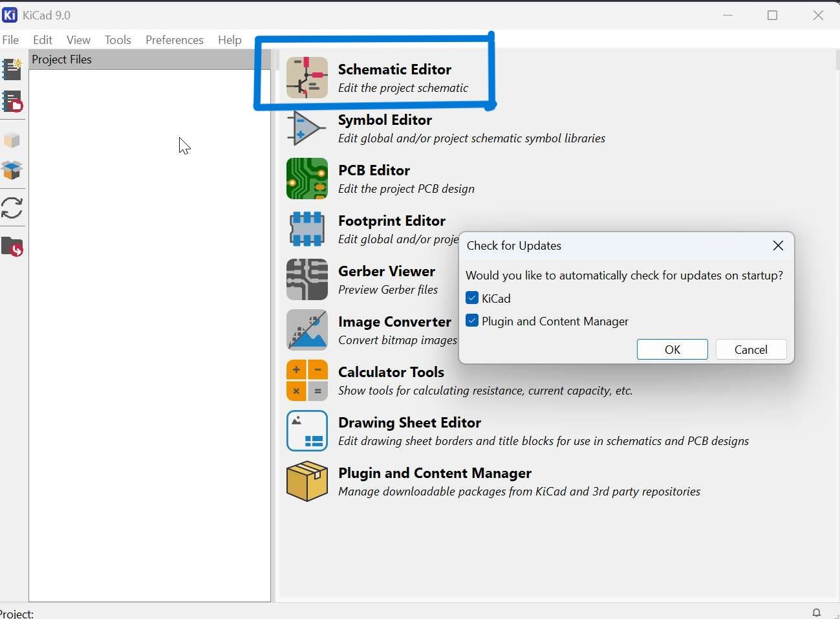Click the Symbol Editor title text
Screen dimensions: 840x619
(385, 120)
